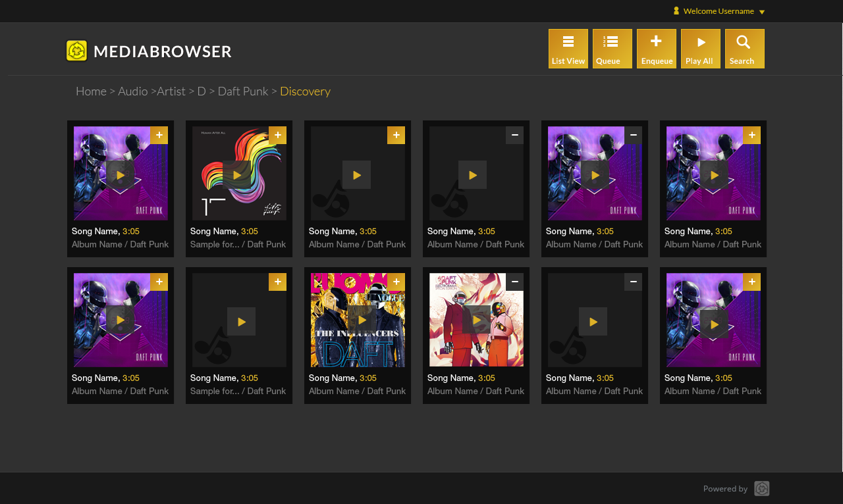Add first song in top row to queue
843x504 pixels.
click(x=159, y=135)
